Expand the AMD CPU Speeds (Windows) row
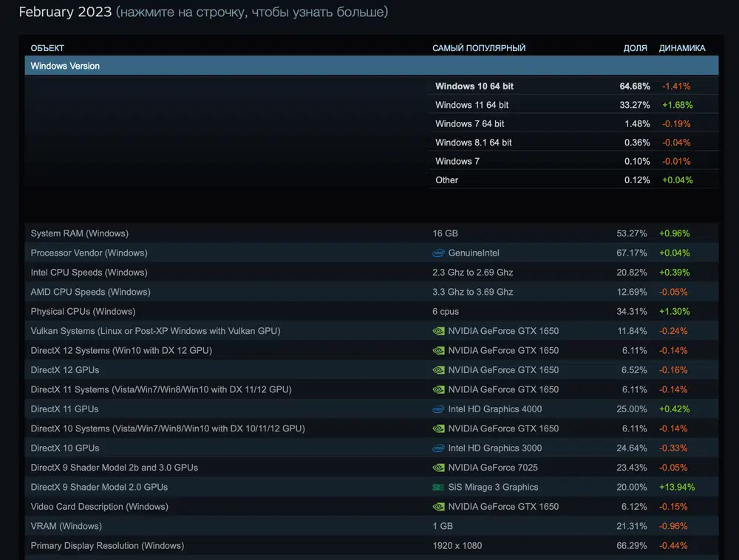 372,292
